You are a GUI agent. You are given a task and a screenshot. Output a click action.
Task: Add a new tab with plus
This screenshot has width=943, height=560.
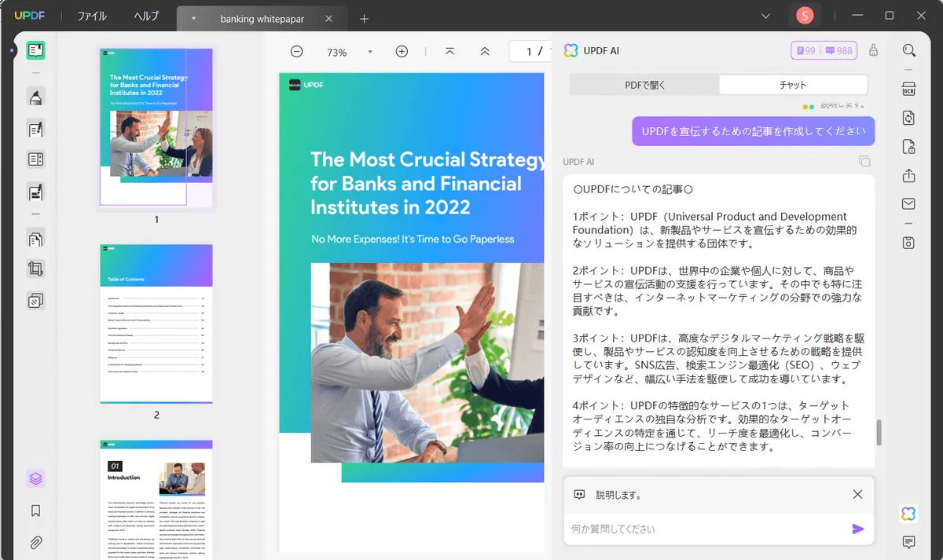point(364,19)
